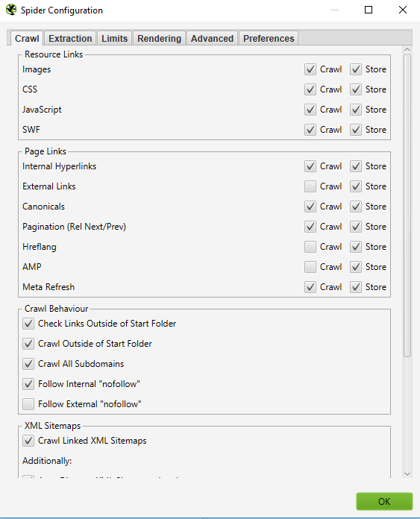Disable Crawl for SWF resources
The image size is (420, 519).
(x=310, y=130)
